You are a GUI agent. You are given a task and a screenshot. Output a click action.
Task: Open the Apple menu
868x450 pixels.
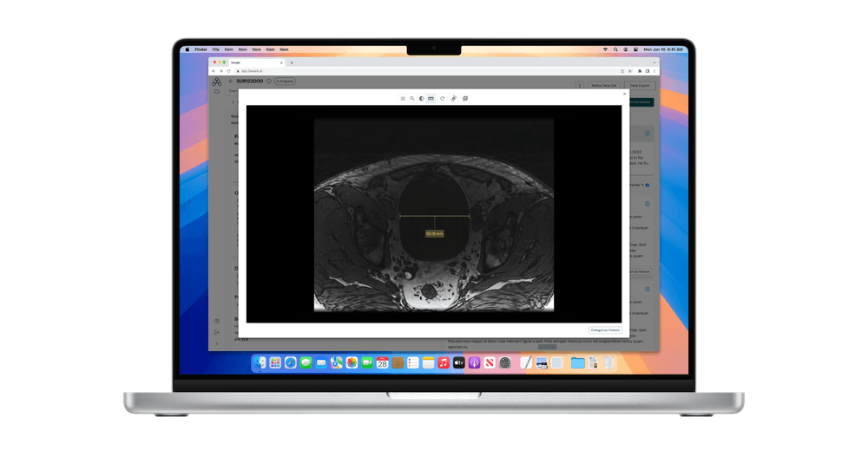187,49
